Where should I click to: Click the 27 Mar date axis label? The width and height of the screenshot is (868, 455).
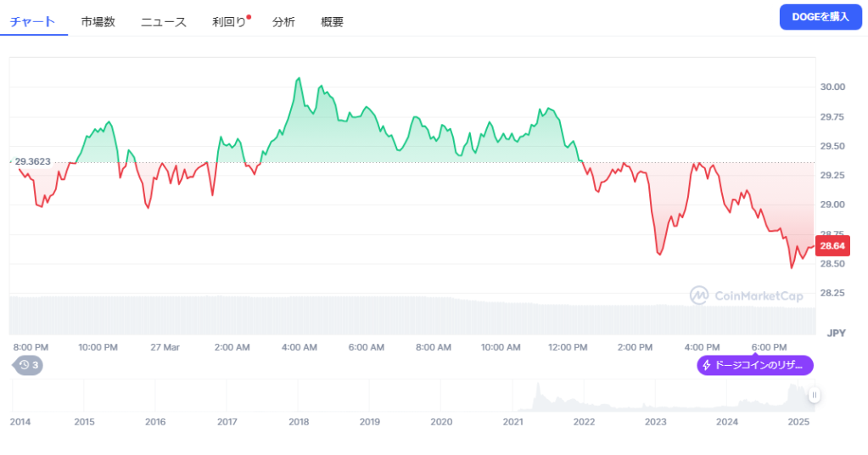[165, 347]
